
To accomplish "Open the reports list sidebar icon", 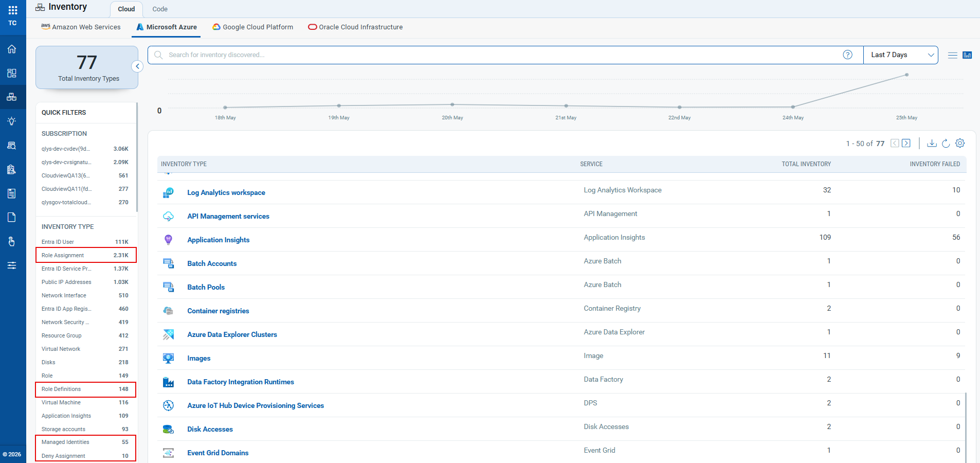I will 12,193.
